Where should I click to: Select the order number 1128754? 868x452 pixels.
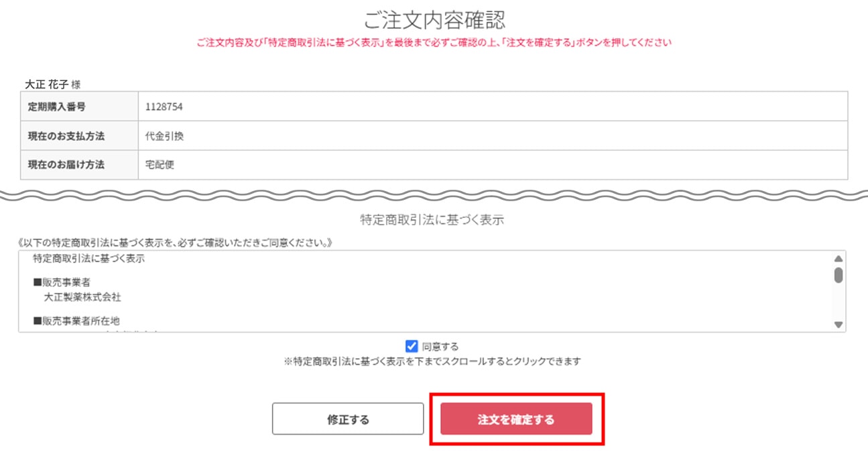point(164,107)
